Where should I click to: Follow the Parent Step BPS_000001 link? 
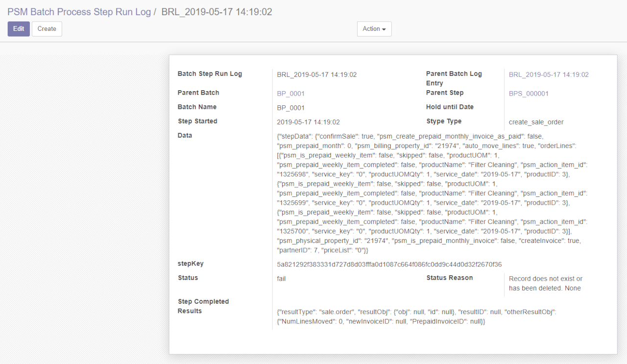point(529,94)
